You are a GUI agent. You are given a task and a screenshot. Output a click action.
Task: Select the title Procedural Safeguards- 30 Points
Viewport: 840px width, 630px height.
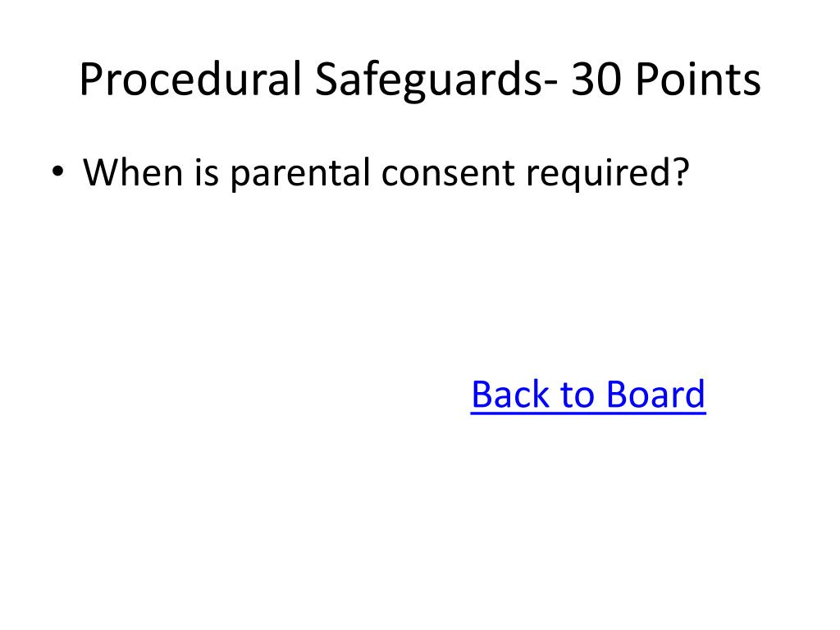(x=420, y=80)
